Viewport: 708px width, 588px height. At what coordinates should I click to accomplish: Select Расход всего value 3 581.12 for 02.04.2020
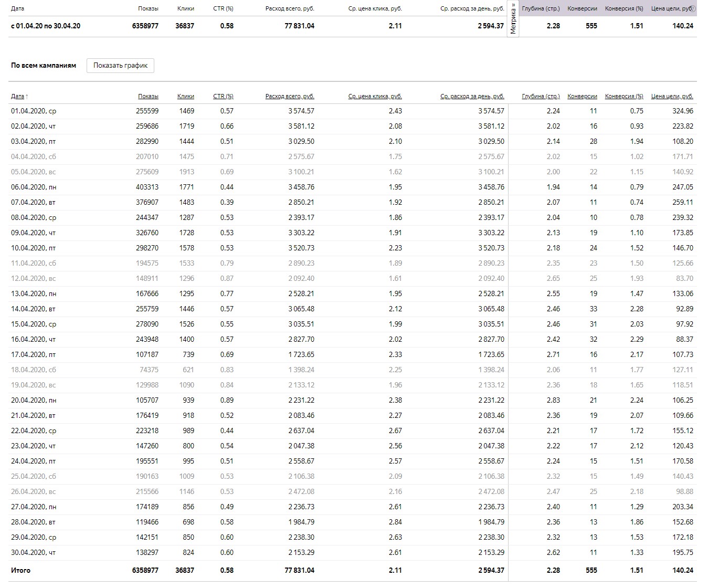tap(301, 126)
